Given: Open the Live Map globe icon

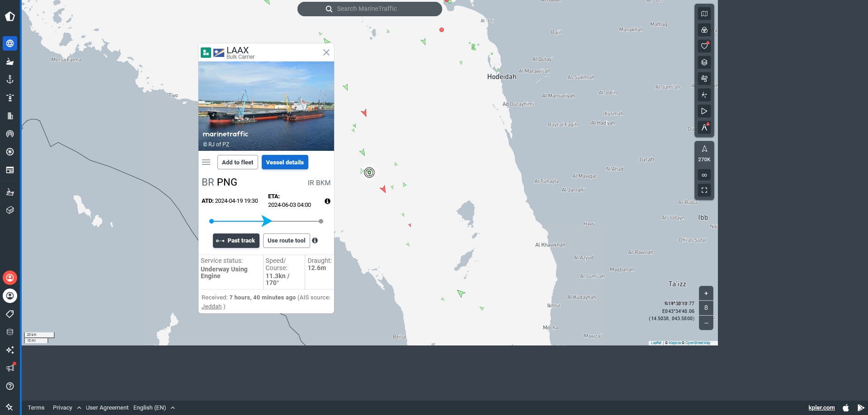Looking at the screenshot, I should tap(10, 43).
